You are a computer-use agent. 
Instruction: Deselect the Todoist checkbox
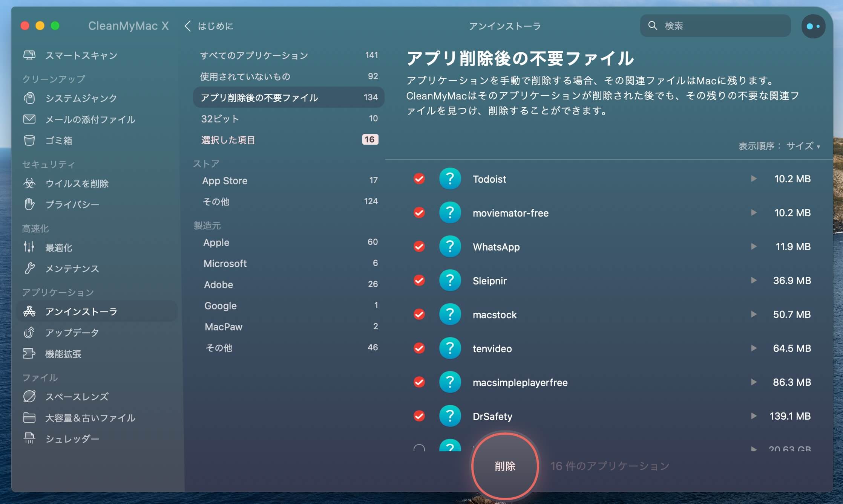[x=419, y=179]
